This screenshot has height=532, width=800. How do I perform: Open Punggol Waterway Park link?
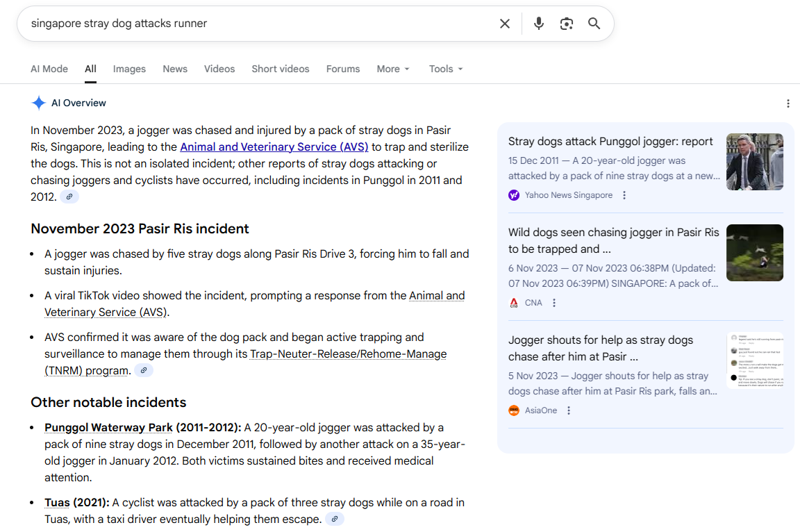pos(108,427)
